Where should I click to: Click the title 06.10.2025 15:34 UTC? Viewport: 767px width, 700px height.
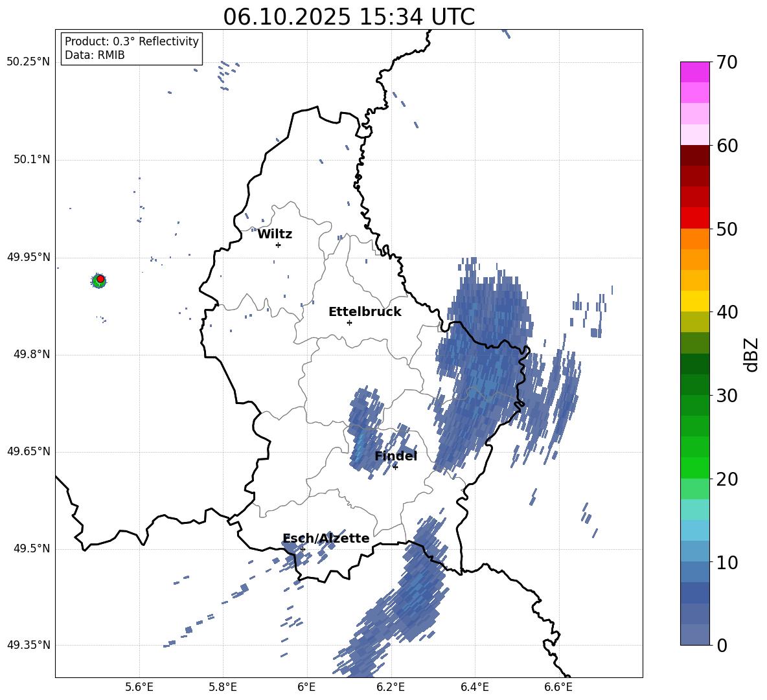point(349,17)
